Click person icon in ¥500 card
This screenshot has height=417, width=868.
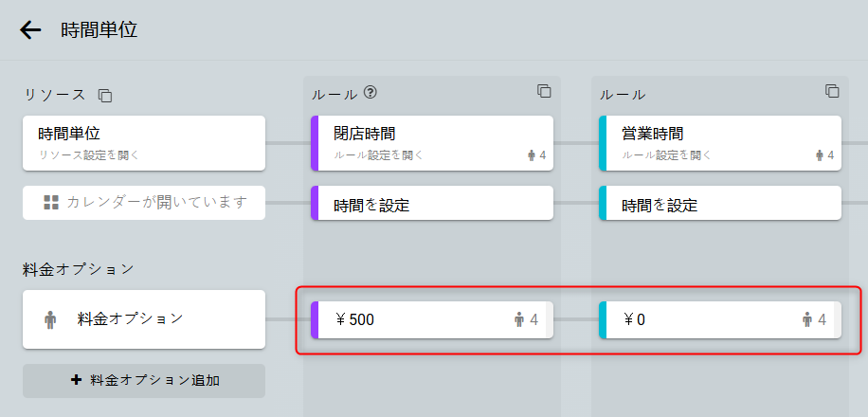[x=518, y=320]
